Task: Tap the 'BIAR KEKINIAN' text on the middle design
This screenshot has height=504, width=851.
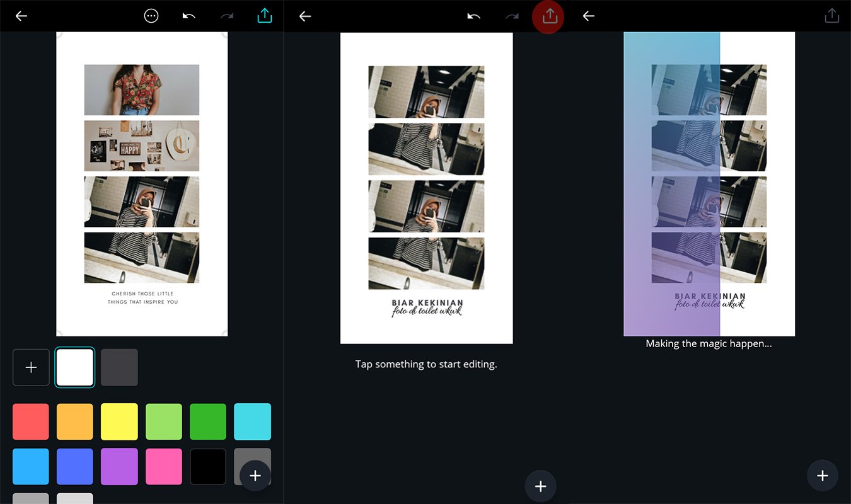Action: (x=427, y=303)
